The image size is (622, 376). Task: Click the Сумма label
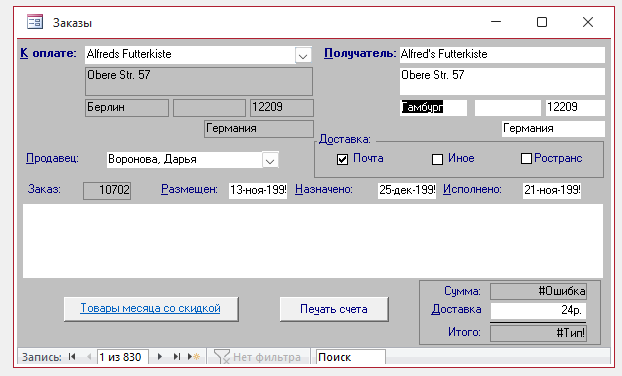tap(462, 291)
